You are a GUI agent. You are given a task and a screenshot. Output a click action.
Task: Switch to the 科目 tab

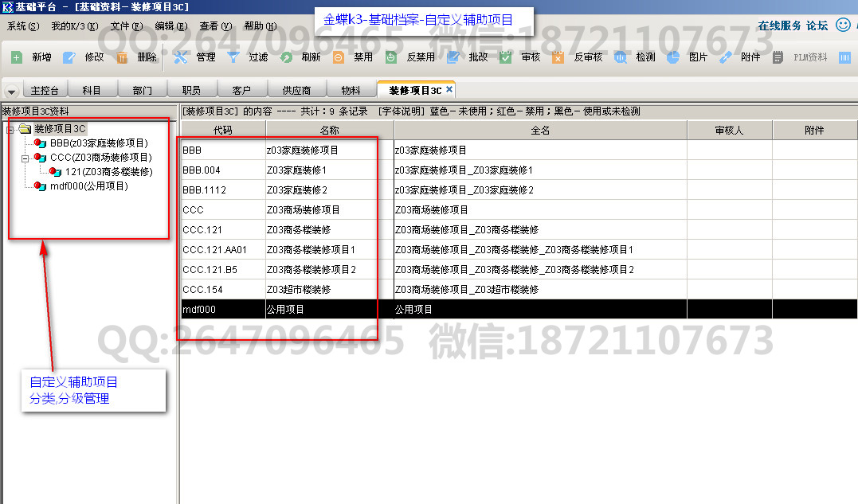click(x=92, y=91)
